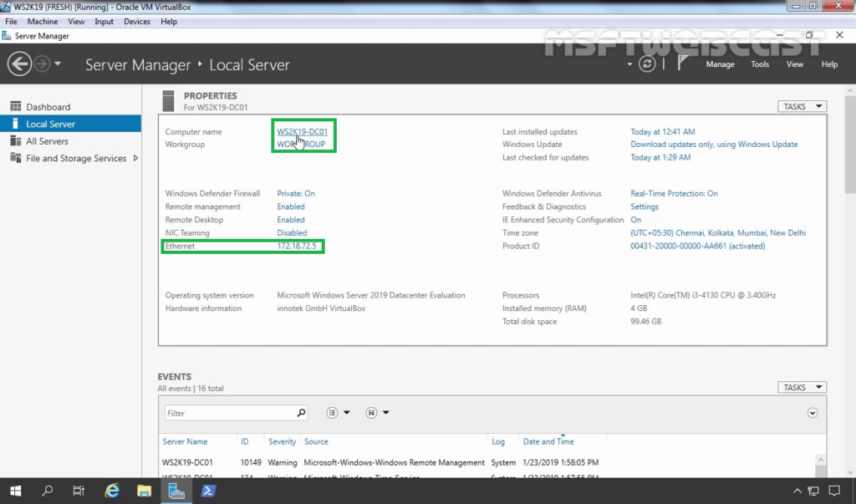
Task: Click Windows Defender Firewall Private: On link
Action: click(x=295, y=193)
